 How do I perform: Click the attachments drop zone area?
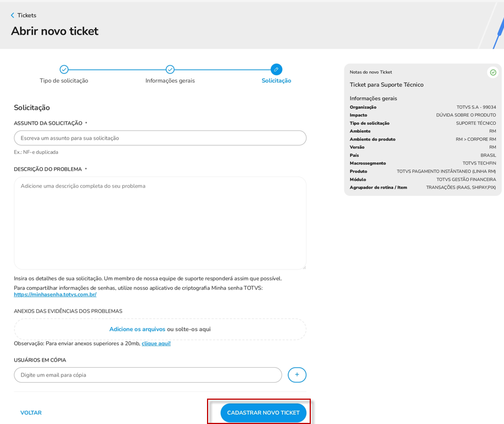click(x=160, y=329)
